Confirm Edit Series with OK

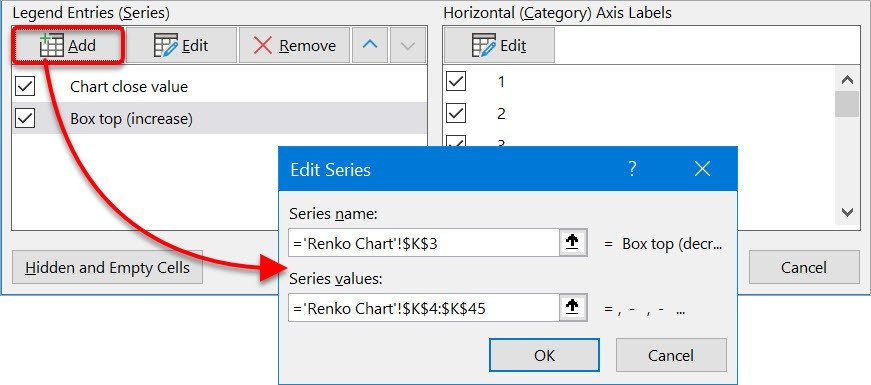coord(544,355)
